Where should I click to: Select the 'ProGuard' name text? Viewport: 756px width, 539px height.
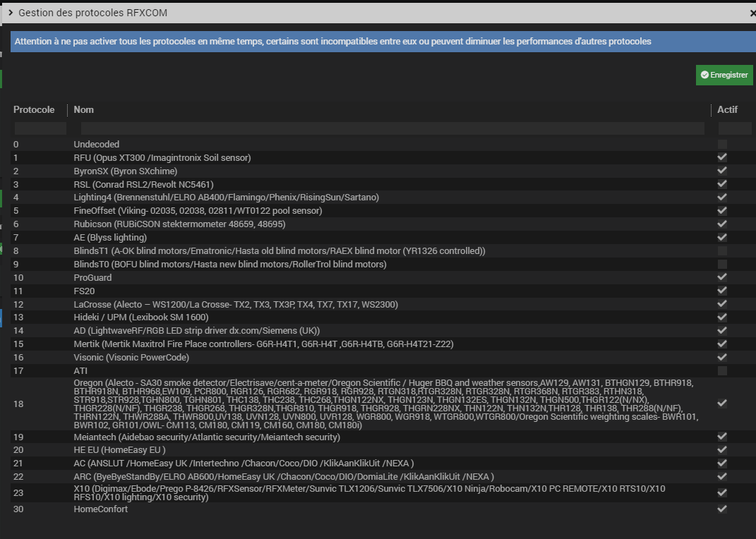coord(92,278)
